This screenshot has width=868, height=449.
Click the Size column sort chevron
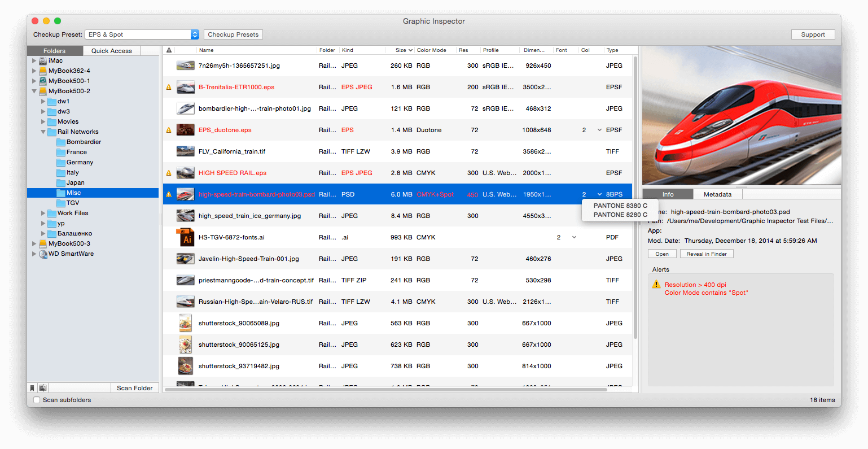(409, 50)
